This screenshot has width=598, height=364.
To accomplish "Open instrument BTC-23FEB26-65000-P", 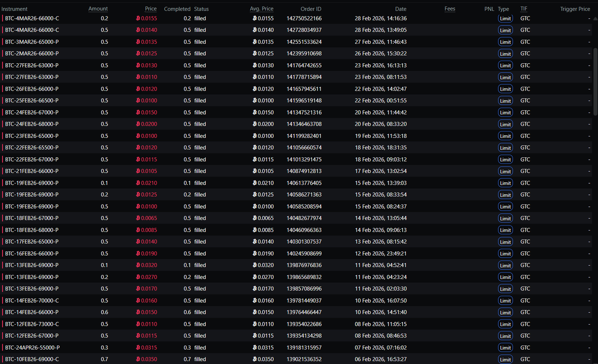I will 31,136.
